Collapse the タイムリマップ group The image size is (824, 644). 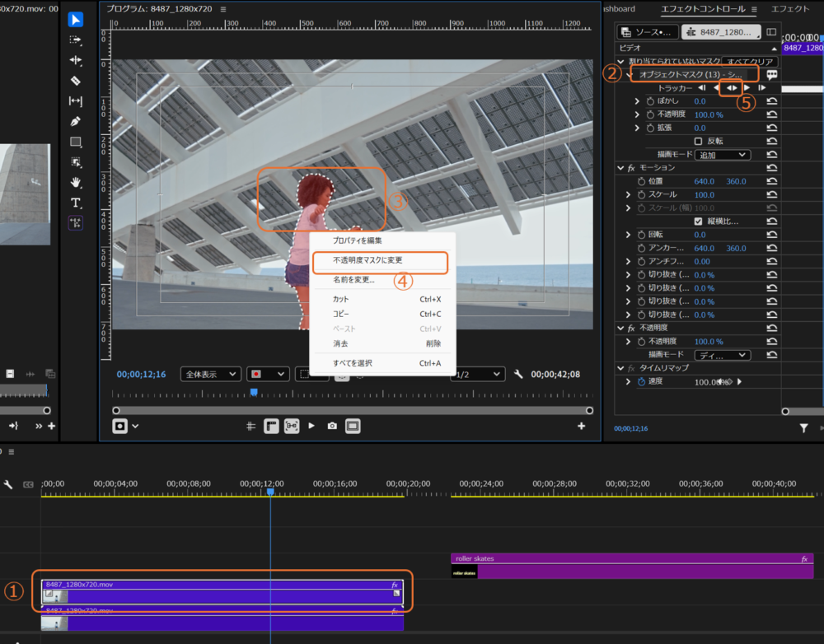point(620,367)
